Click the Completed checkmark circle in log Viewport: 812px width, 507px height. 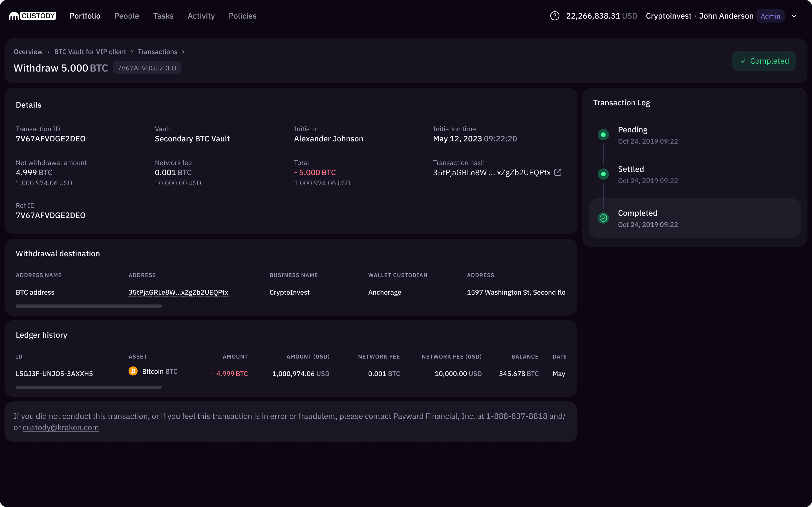point(603,218)
